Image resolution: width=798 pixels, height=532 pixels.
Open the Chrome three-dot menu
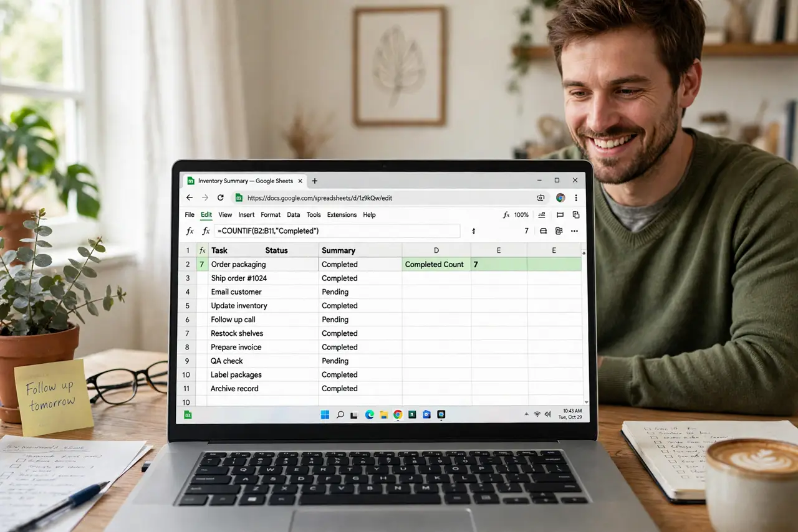575,197
